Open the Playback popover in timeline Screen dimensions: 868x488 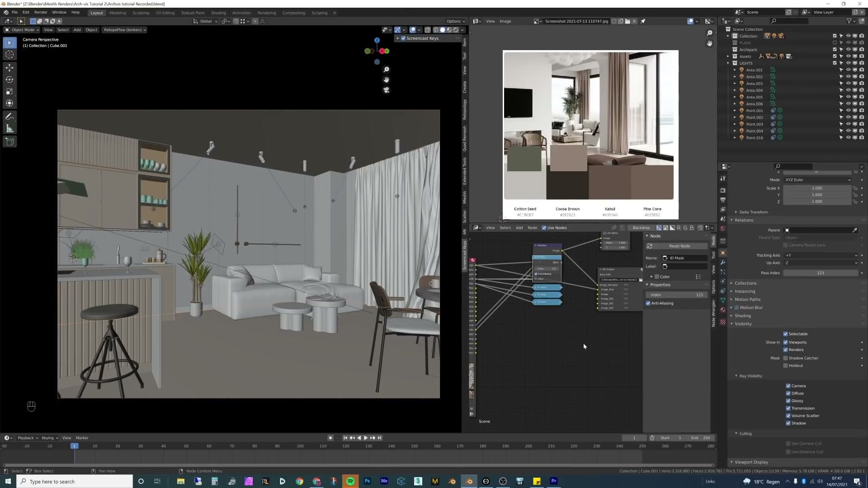point(28,438)
